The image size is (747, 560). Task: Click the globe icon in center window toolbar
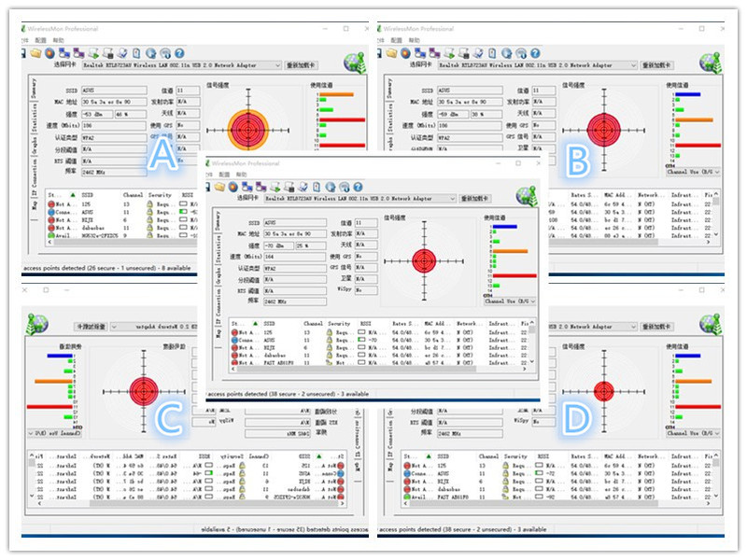point(331,188)
